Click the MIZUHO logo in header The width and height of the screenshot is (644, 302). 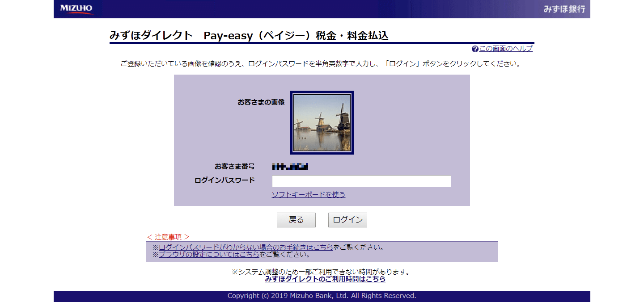coord(76,9)
